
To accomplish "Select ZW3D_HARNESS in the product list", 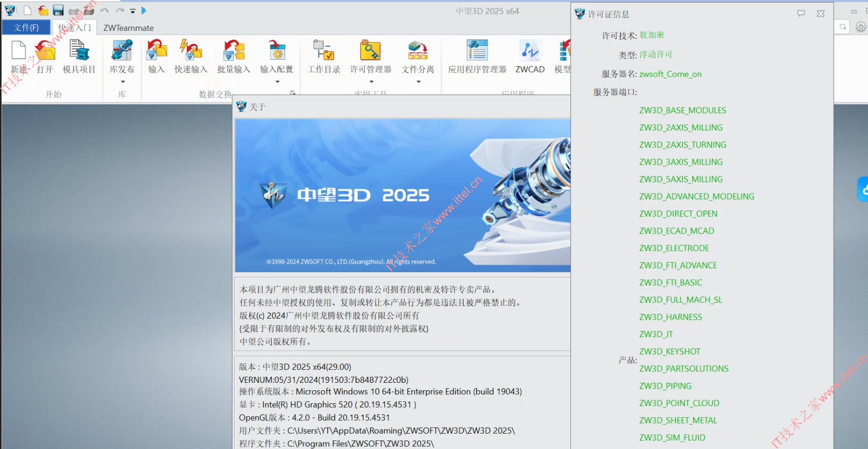I will click(671, 317).
